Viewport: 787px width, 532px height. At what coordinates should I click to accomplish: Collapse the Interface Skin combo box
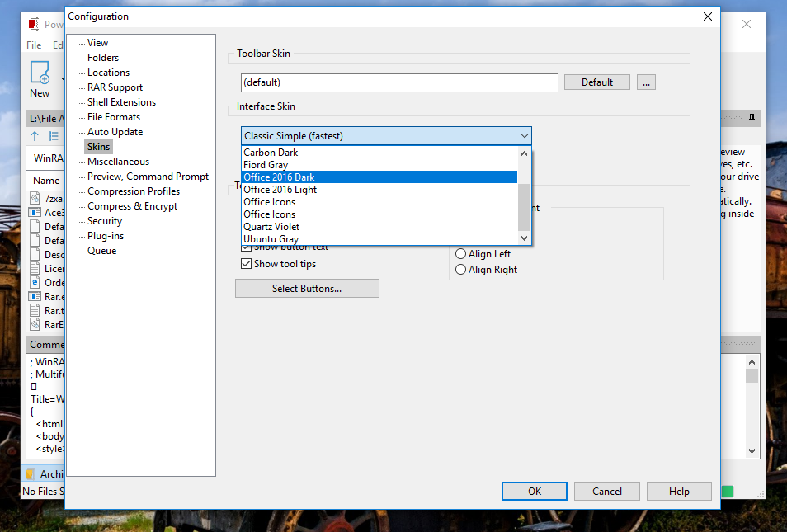524,136
